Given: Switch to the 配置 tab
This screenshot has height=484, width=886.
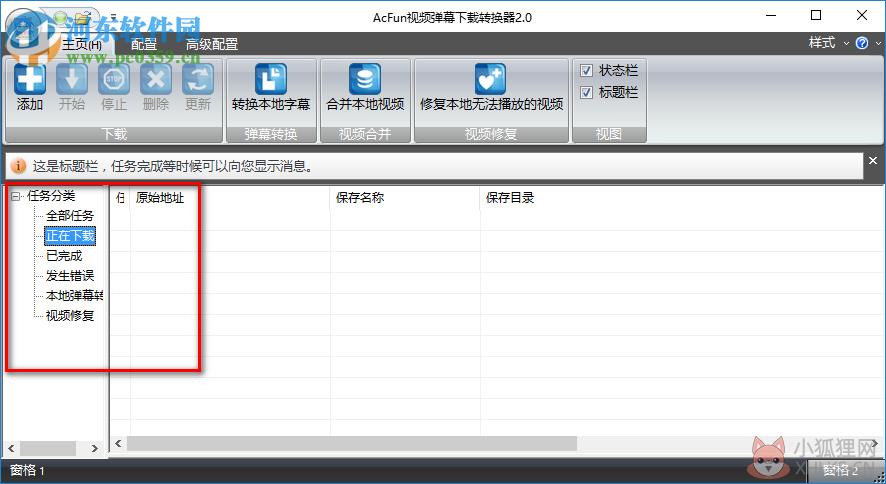Looking at the screenshot, I should point(144,44).
